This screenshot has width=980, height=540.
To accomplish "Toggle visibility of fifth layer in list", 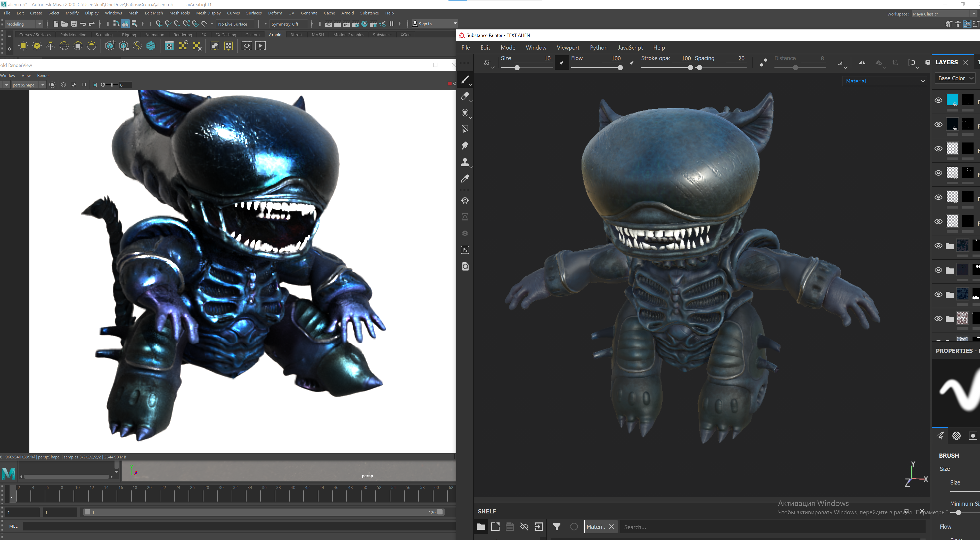I will (938, 197).
